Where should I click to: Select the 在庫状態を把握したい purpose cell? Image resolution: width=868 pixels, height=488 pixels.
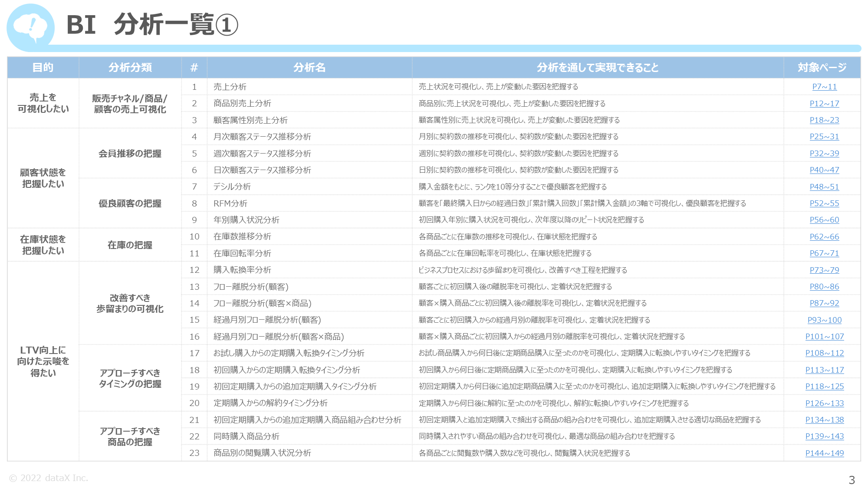click(x=43, y=245)
